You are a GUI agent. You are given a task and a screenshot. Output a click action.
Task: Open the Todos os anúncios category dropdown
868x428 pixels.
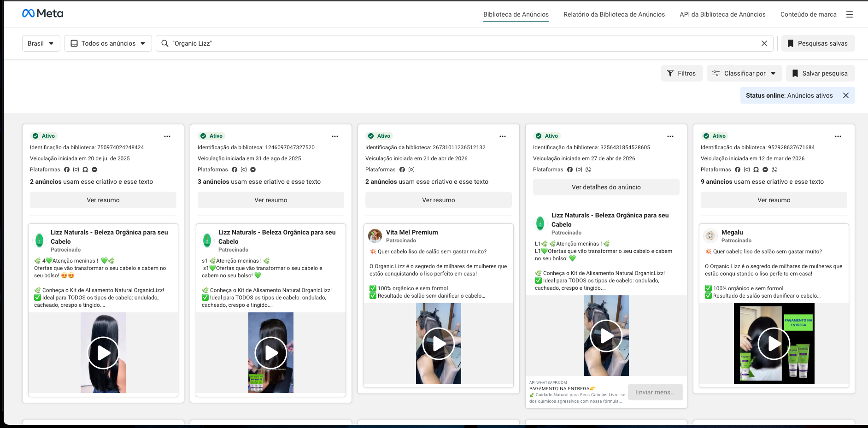point(108,43)
